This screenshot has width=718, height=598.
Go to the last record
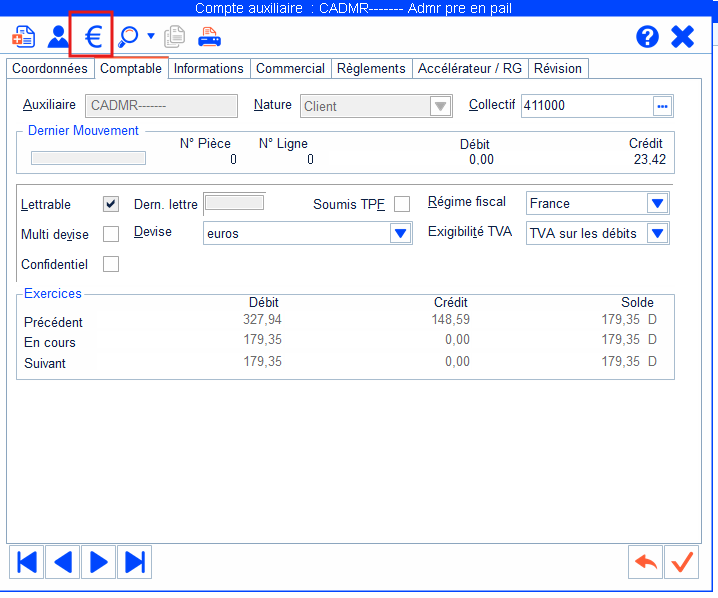click(x=136, y=562)
